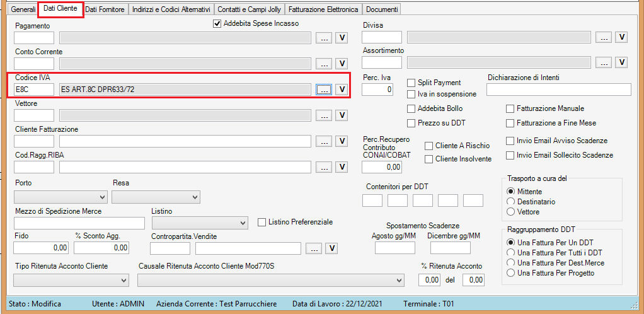Tick the Cliente Insolvente checkbox

tap(429, 160)
